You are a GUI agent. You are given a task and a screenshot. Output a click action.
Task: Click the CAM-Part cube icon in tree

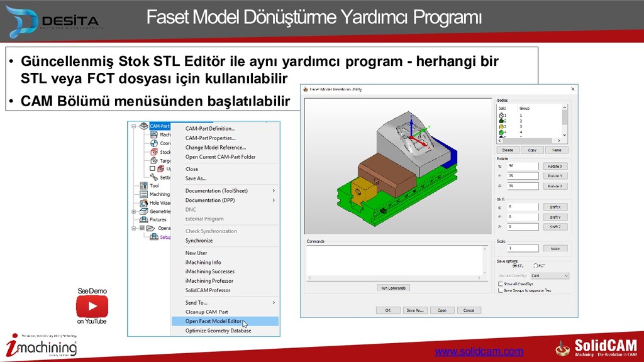pyautogui.click(x=143, y=126)
